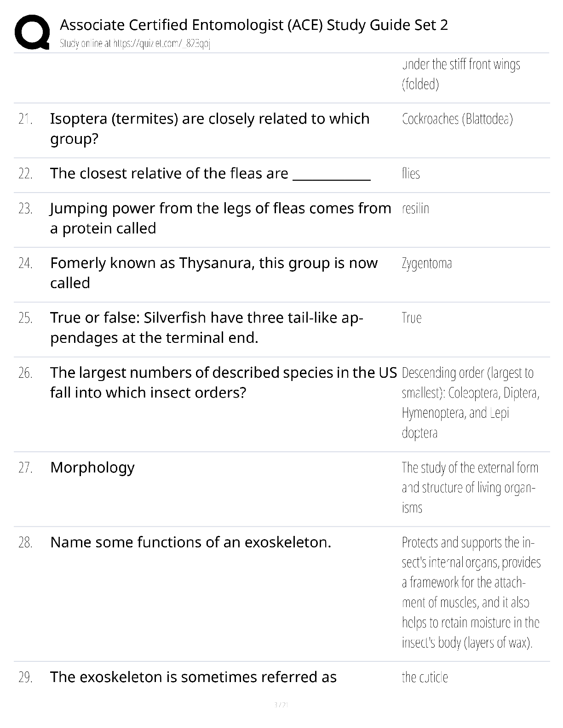
Task: Click the exoskeleton functions question 28
Action: [x=190, y=542]
